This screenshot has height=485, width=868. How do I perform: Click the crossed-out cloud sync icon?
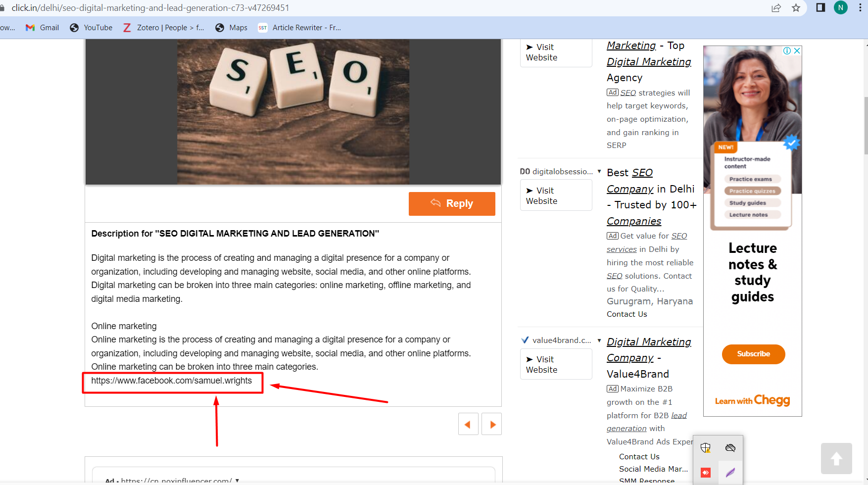[x=730, y=447]
